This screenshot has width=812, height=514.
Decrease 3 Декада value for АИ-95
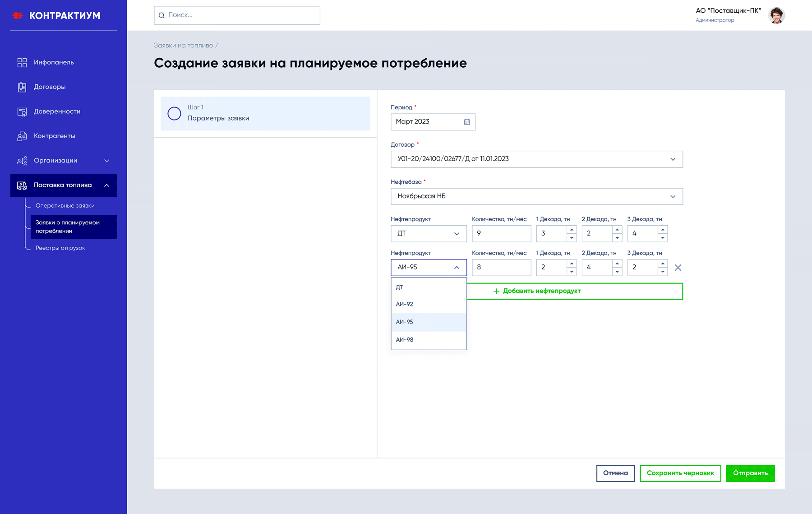663,272
